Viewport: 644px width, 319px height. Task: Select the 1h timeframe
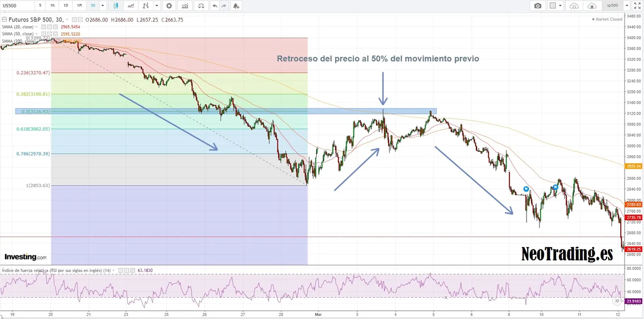click(x=53, y=6)
